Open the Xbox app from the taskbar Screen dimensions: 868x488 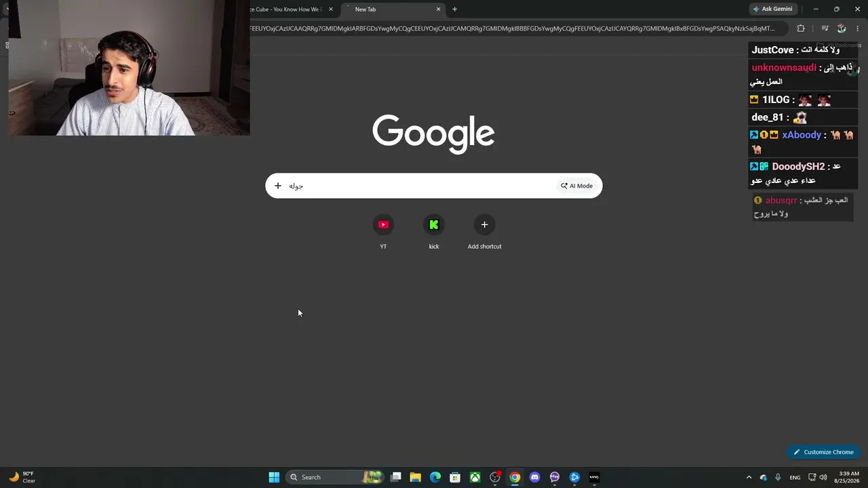point(475,477)
